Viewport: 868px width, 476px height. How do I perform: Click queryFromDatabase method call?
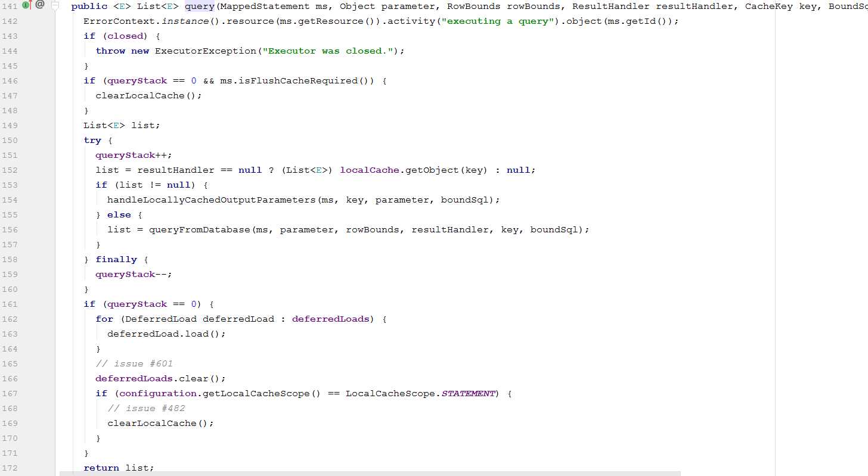point(200,230)
